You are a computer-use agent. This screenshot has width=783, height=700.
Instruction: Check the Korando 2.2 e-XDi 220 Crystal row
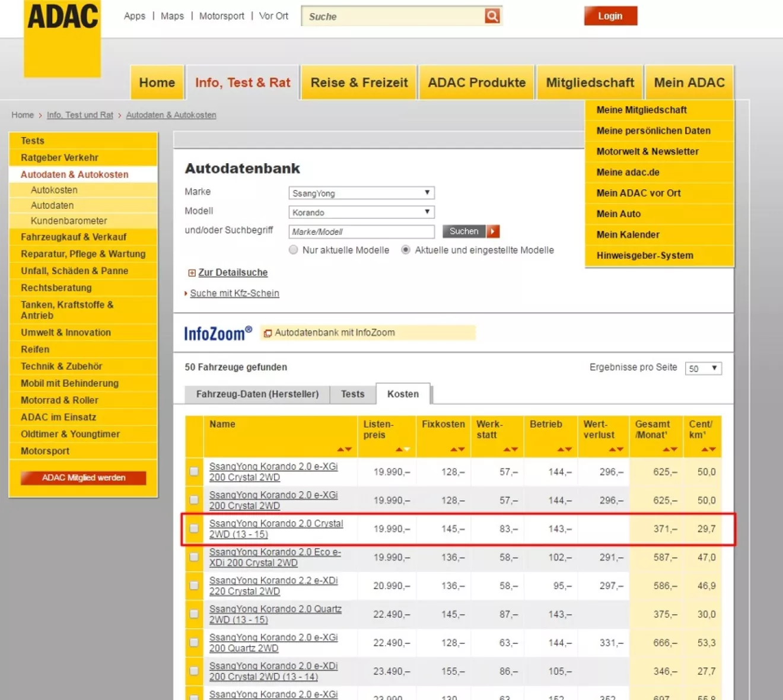tap(194, 586)
